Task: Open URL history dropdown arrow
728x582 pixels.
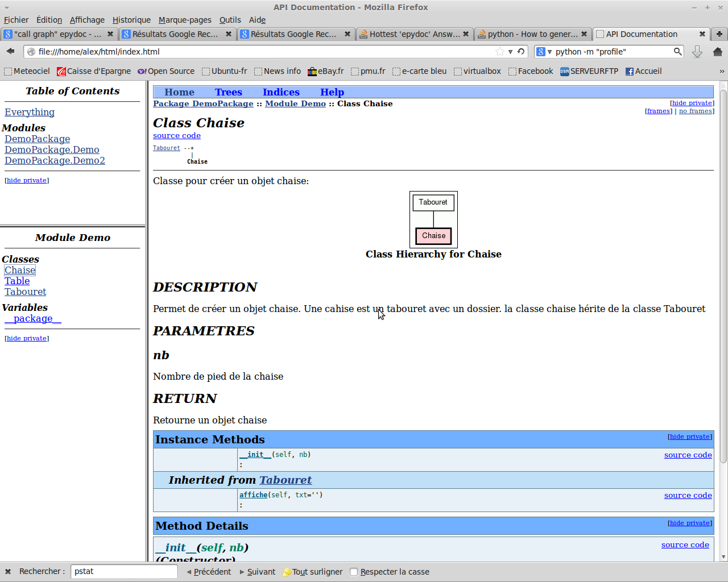Action: point(510,52)
